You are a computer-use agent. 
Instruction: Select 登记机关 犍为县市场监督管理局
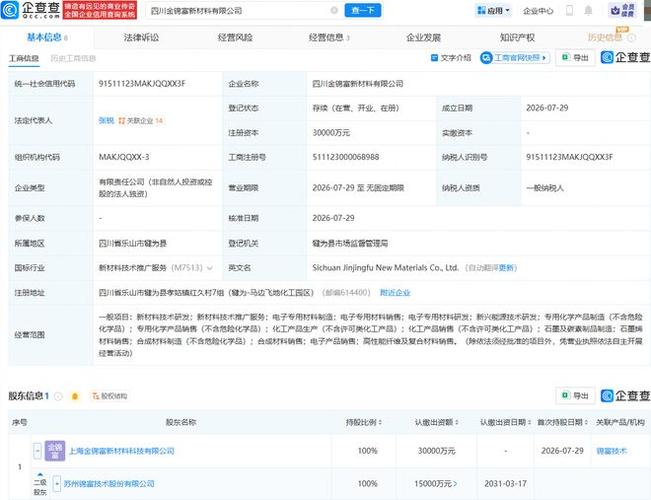[350, 243]
